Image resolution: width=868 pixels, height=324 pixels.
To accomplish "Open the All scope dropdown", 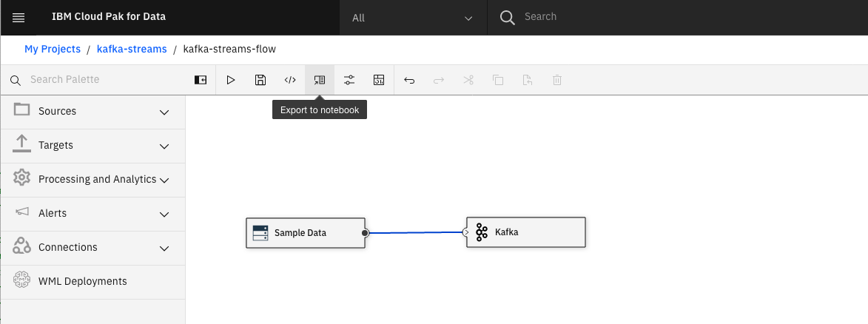I will [414, 18].
